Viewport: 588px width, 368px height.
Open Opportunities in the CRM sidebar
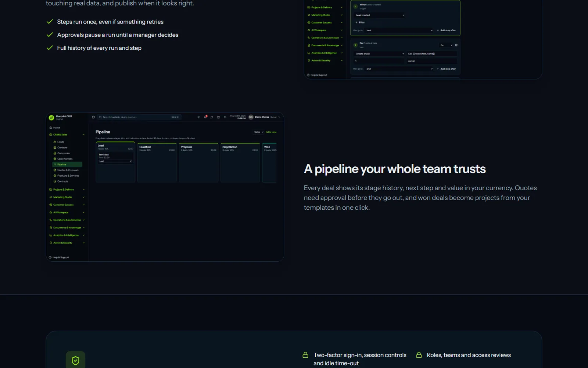[63, 159]
